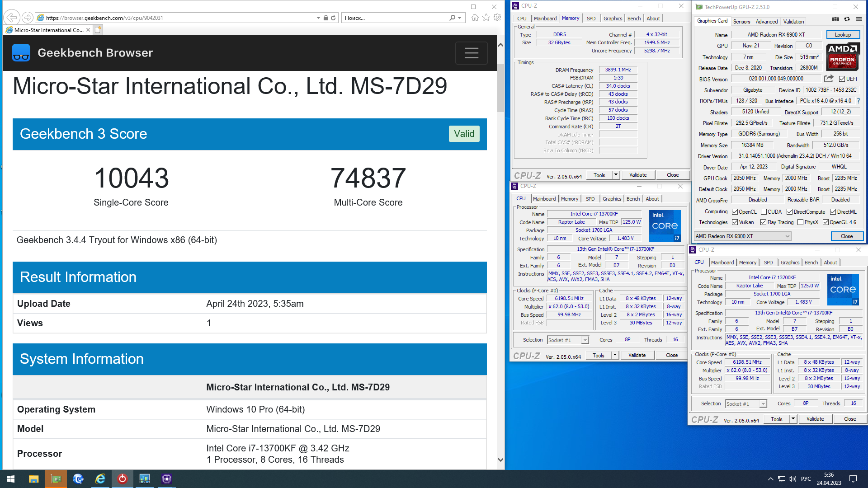The height and width of the screenshot is (488, 868).
Task: Toggle the CUDA checkbox
Action: [x=764, y=212]
